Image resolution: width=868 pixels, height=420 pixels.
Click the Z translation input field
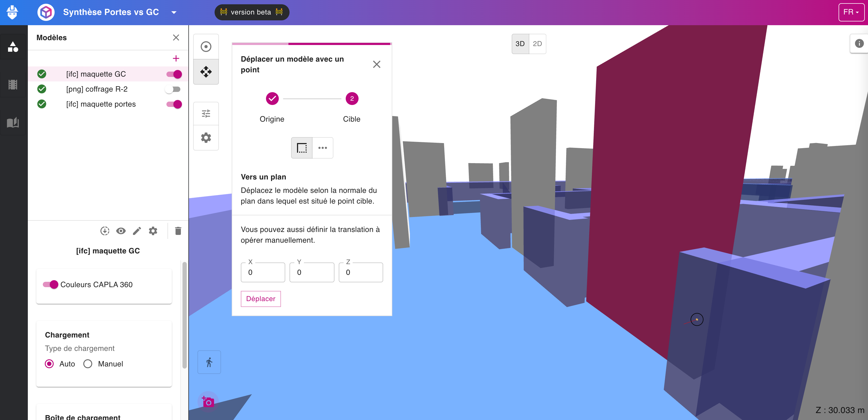(x=360, y=272)
